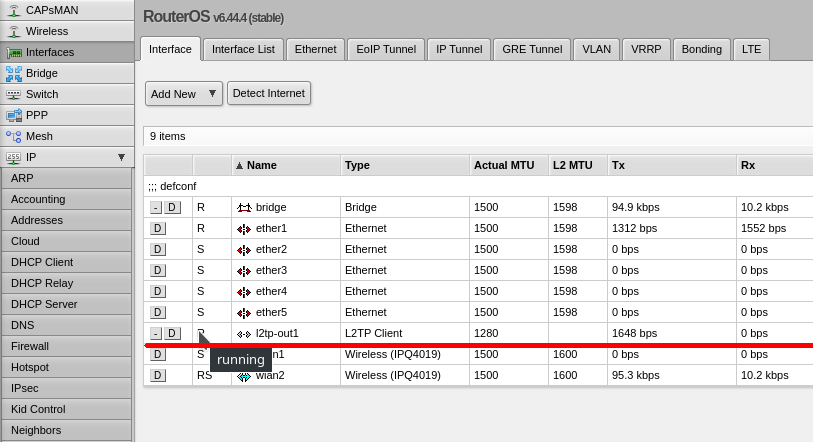Open DHCP Server menu item

(66, 305)
